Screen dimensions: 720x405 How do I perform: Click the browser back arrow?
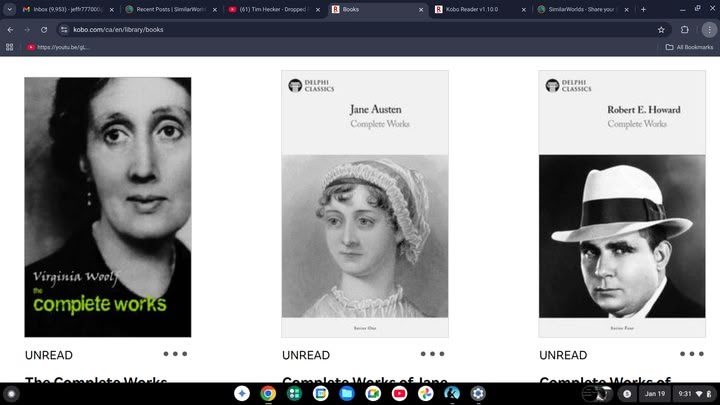[x=11, y=29]
